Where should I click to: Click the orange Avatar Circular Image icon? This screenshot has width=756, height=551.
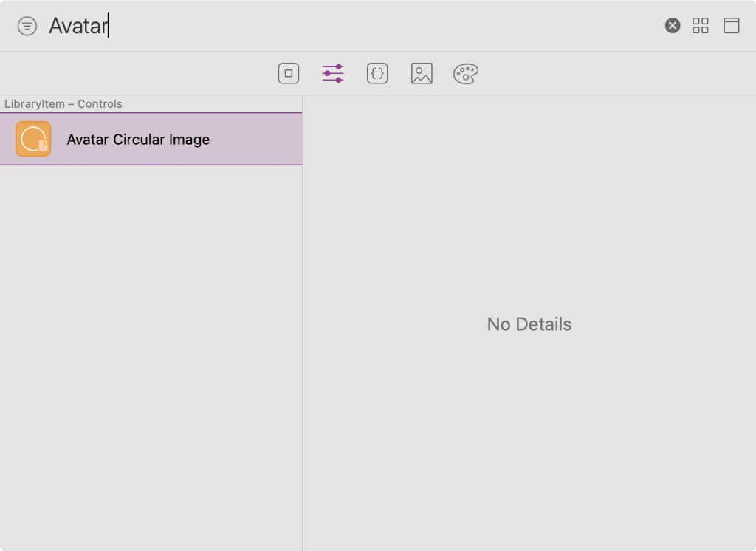(33, 139)
